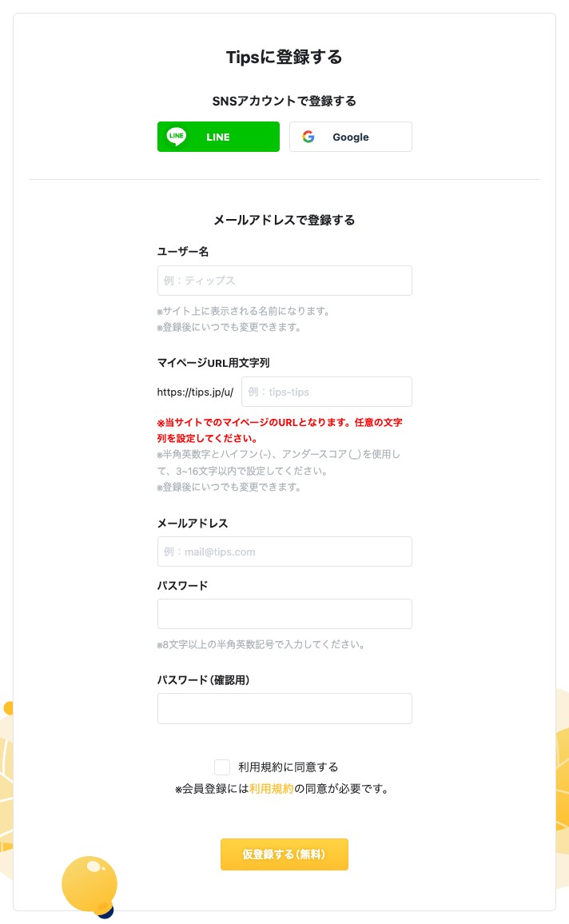Image resolution: width=569 pixels, height=924 pixels.
Task: Click the Google G logo icon
Action: pyautogui.click(x=308, y=137)
